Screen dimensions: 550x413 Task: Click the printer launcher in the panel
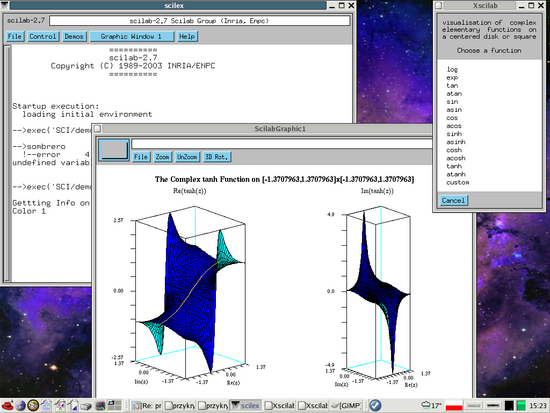[86, 406]
